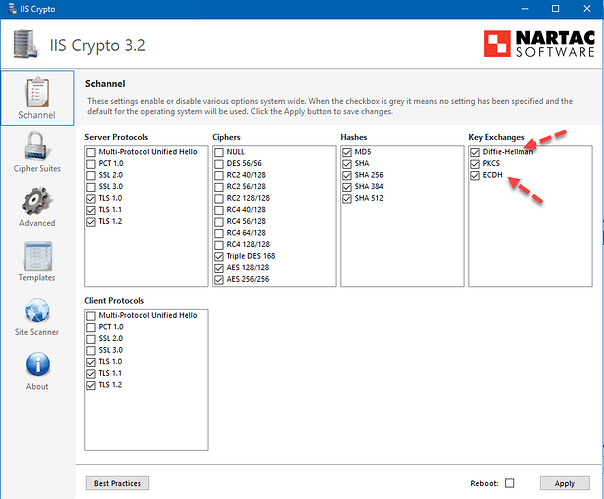Click the title bar app icon
Viewport: 604px width, 499px height.
pyautogui.click(x=12, y=8)
